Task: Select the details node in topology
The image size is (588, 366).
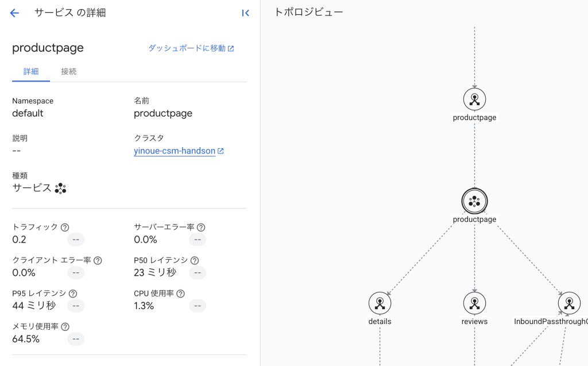Action: [380, 303]
